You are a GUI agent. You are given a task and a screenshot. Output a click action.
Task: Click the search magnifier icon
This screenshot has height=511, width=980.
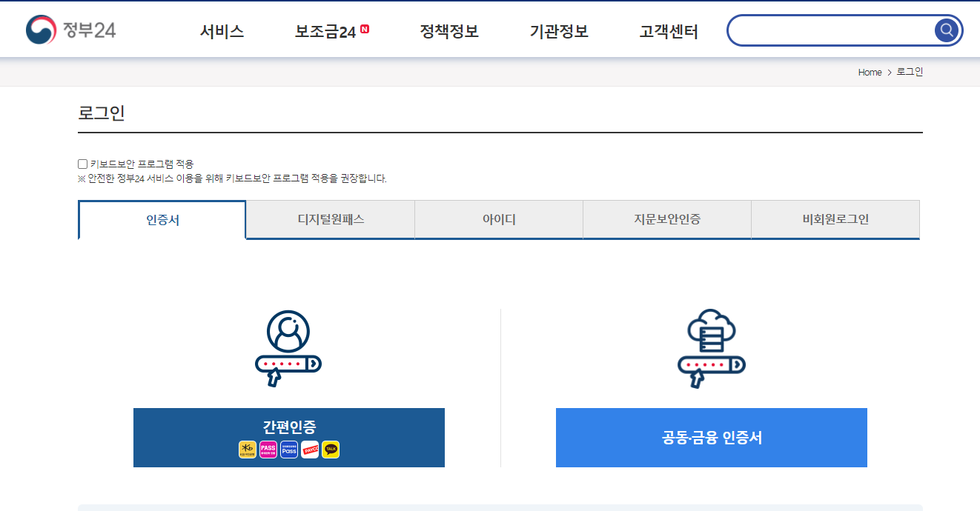947,30
